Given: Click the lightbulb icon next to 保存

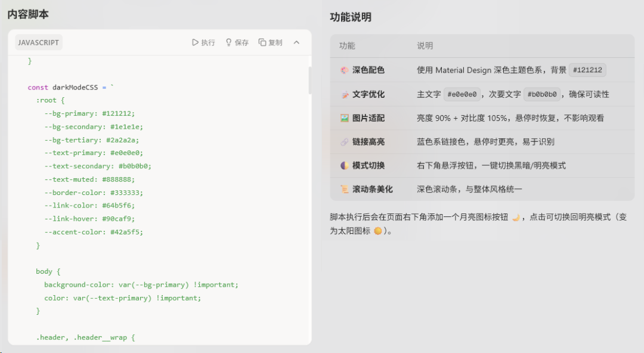Looking at the screenshot, I should (228, 42).
